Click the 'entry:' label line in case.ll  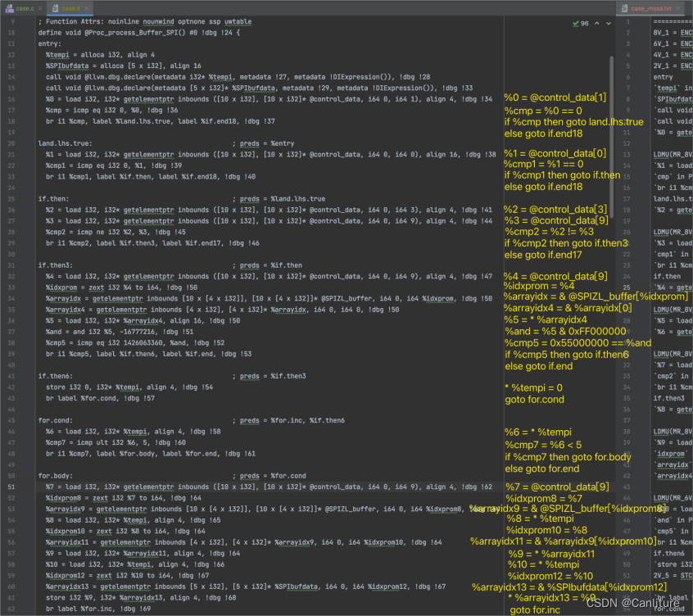pos(49,43)
